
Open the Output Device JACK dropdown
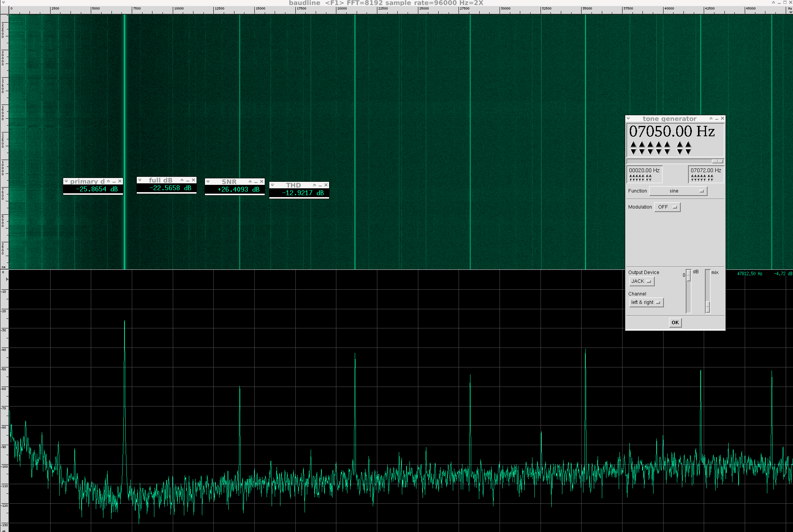point(641,281)
